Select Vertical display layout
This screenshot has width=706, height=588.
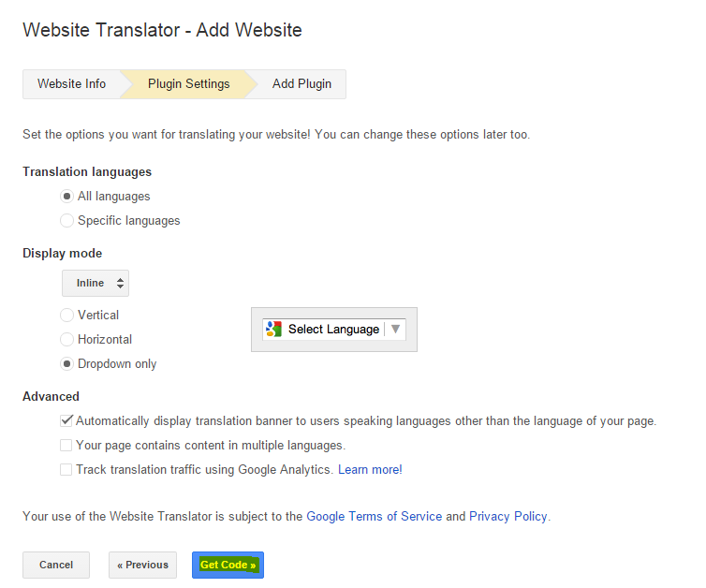coord(66,316)
